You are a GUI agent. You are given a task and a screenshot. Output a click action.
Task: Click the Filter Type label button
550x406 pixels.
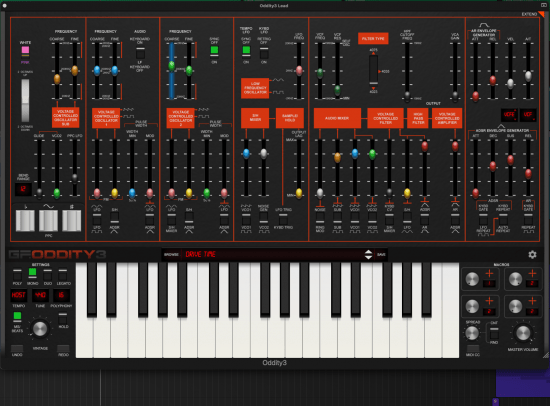tap(373, 39)
